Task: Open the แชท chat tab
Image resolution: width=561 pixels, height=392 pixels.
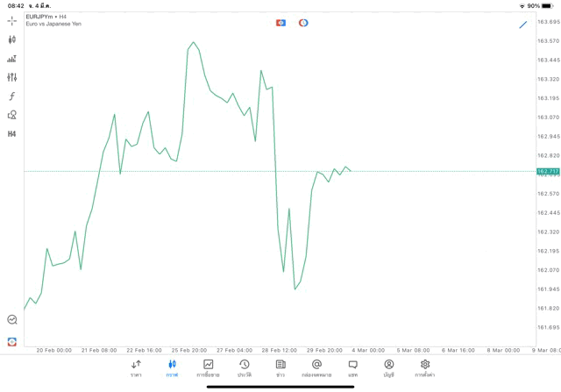Action: (x=352, y=368)
